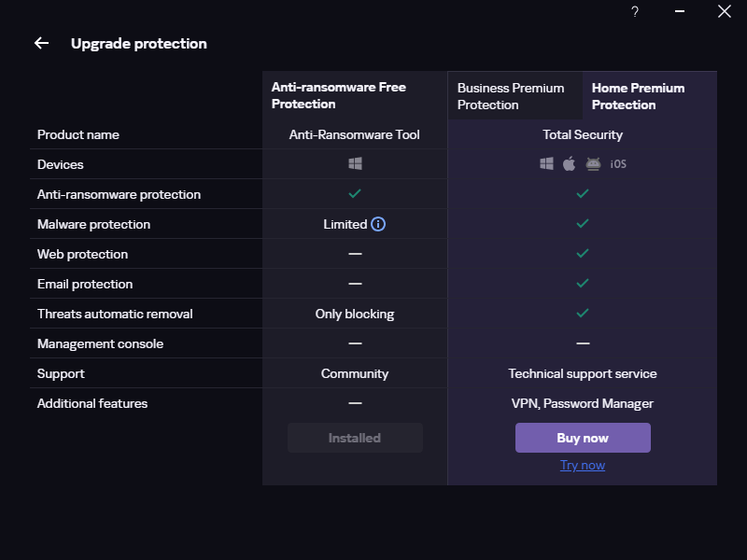The image size is (747, 560).
Task: Click the Anti-ransomware Free Protection header
Action: tap(339, 95)
